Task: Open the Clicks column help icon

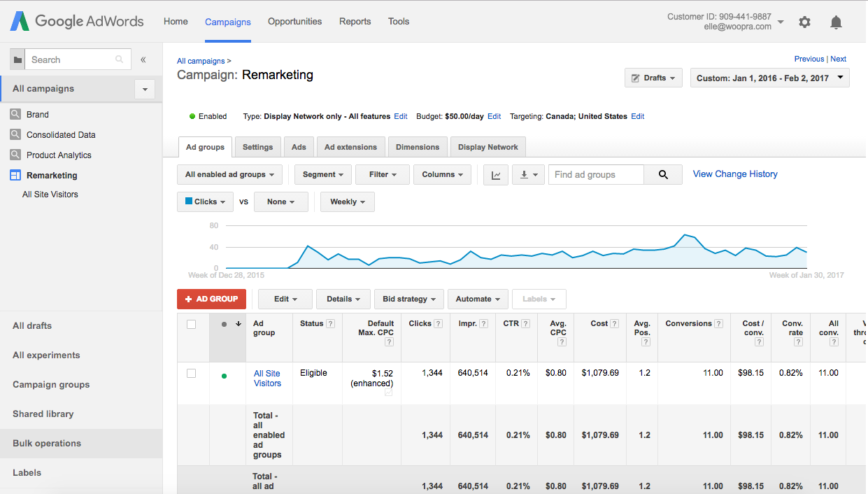Action: (x=439, y=324)
